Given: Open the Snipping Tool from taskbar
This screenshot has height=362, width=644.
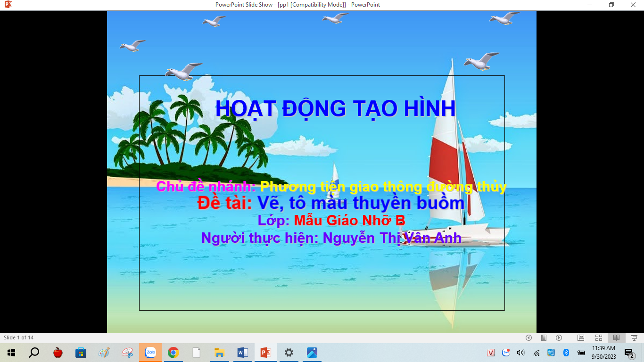Looking at the screenshot, I should [x=127, y=352].
